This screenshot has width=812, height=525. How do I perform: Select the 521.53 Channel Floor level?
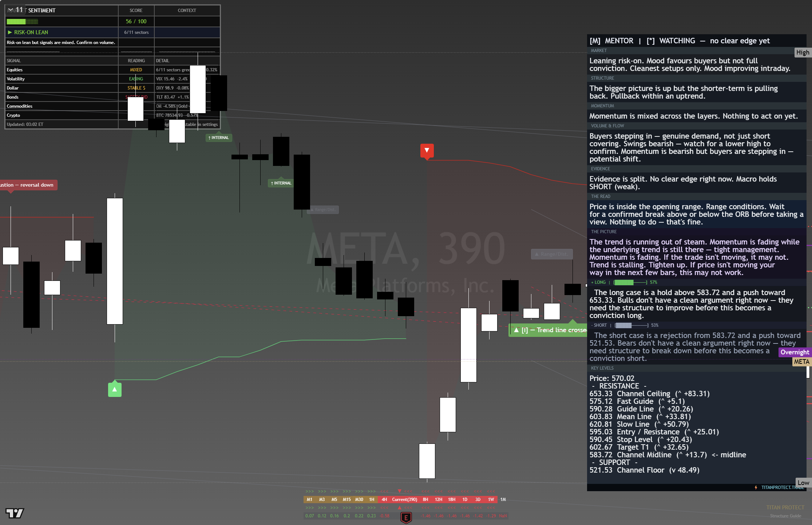(x=644, y=470)
